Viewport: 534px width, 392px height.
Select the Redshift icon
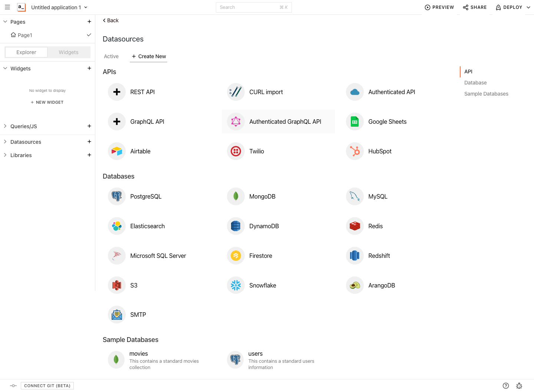(x=355, y=256)
